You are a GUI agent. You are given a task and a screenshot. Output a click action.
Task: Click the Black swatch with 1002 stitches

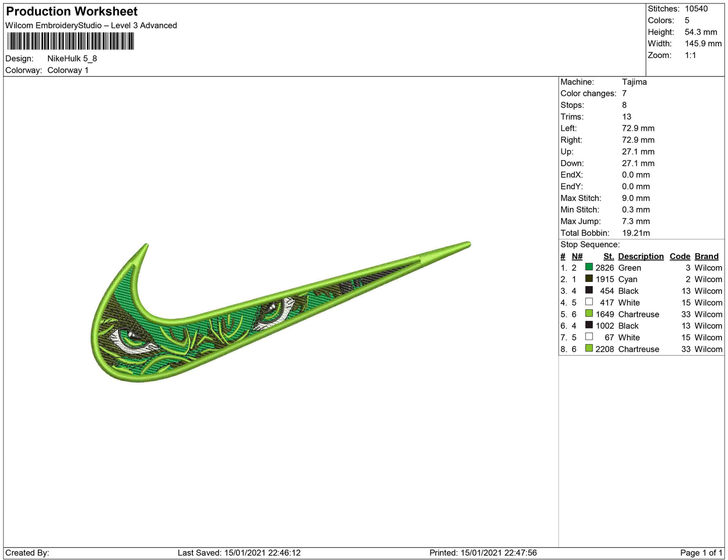588,325
